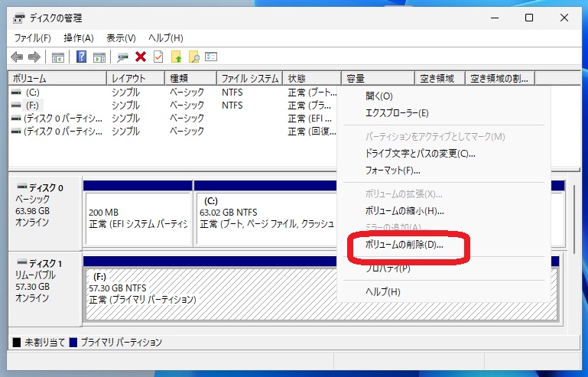The width and height of the screenshot is (588, 377).
Task: Click the Disk Management title bar icon
Action: [19, 18]
